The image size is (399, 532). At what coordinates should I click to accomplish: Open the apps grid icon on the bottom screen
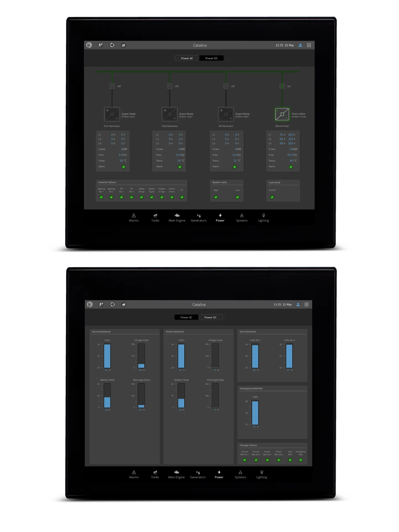306,304
